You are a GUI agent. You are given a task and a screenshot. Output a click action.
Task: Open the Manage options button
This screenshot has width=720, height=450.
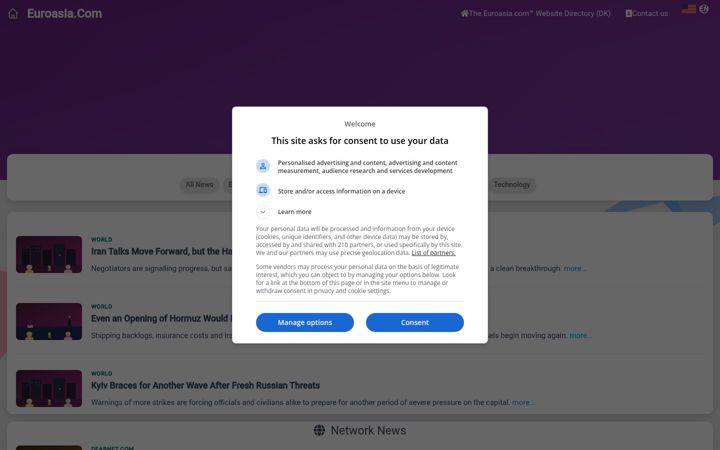(x=305, y=322)
